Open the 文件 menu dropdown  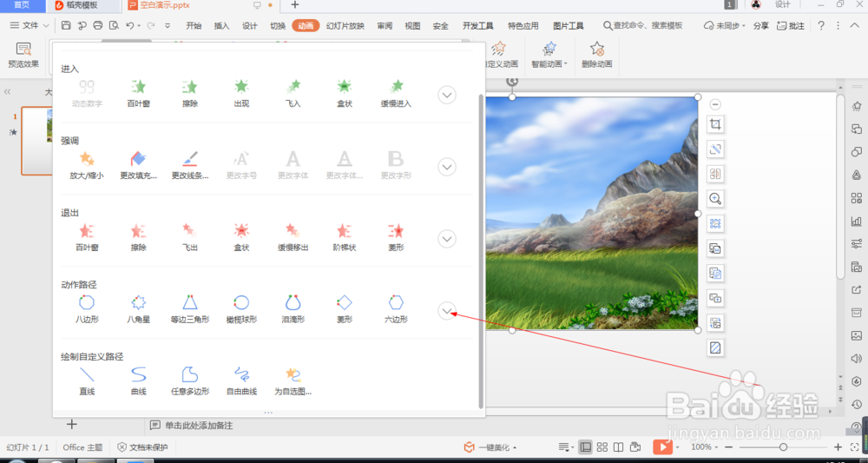tap(30, 25)
